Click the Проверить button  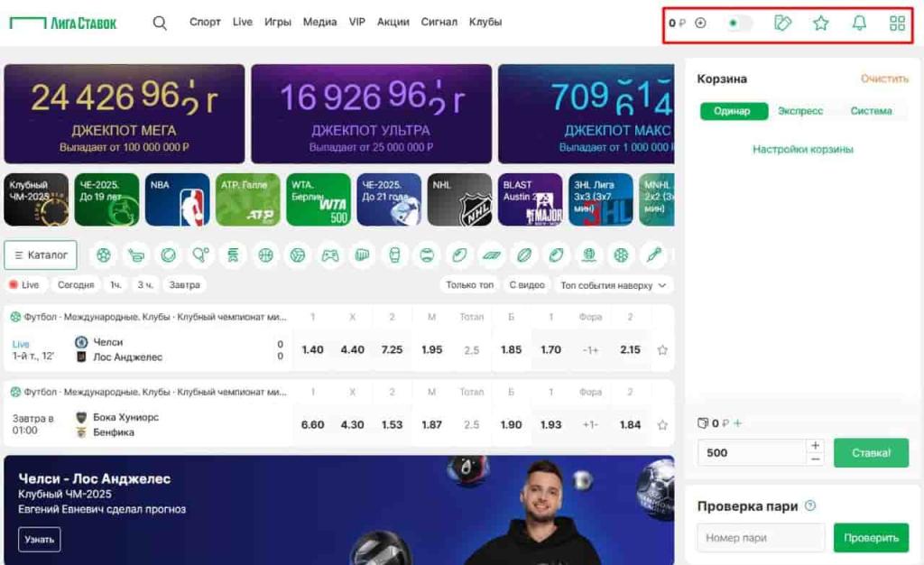click(x=871, y=538)
